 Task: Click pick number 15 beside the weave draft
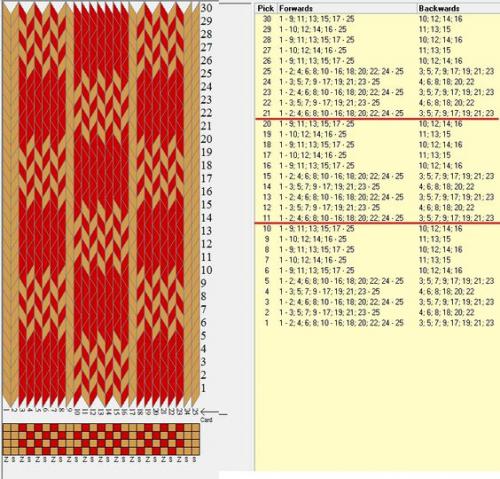coord(207,204)
